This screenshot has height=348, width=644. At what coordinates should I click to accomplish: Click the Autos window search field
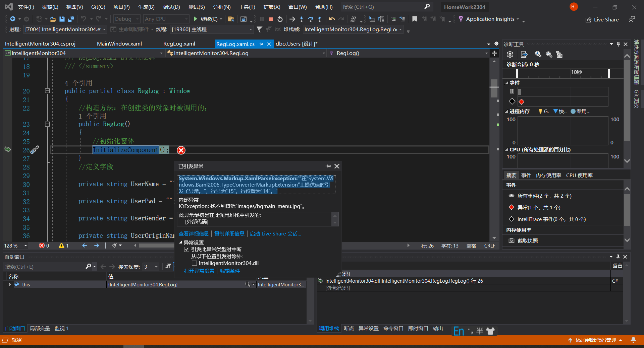[44, 267]
